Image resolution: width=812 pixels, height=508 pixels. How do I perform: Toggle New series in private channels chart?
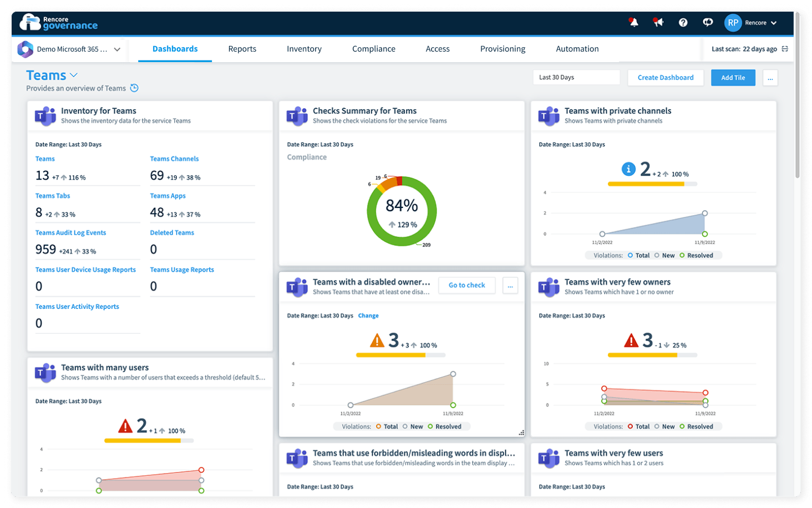point(664,256)
